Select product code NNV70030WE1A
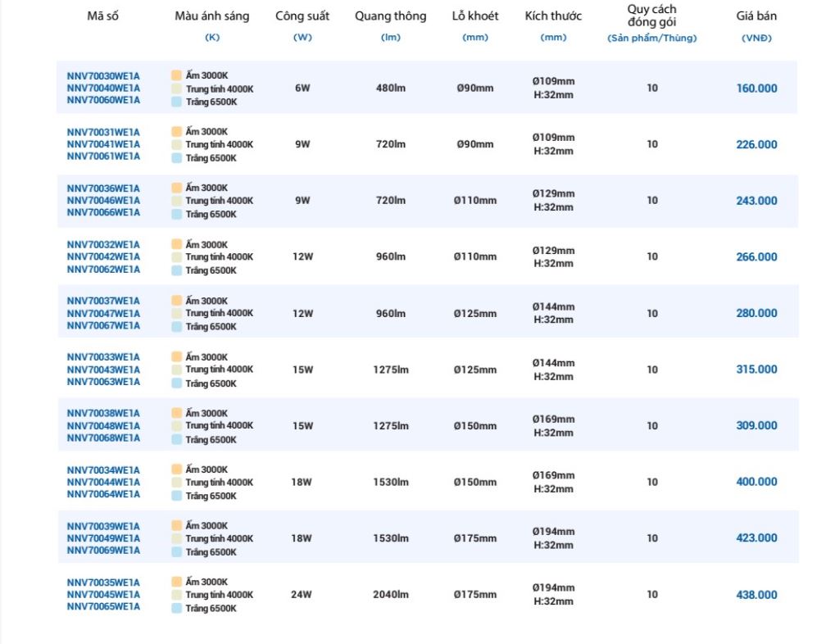This screenshot has height=644, width=835. click(103, 76)
